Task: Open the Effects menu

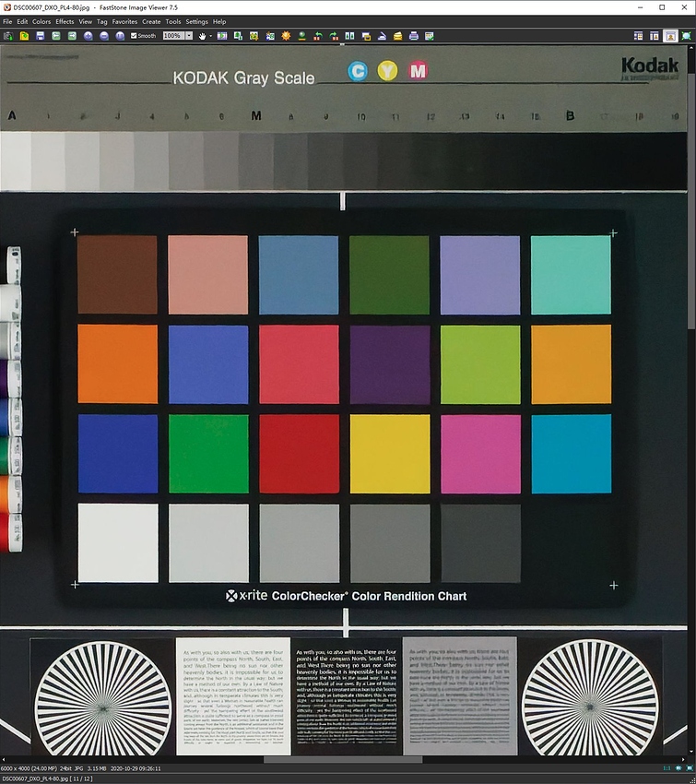Action: point(65,21)
